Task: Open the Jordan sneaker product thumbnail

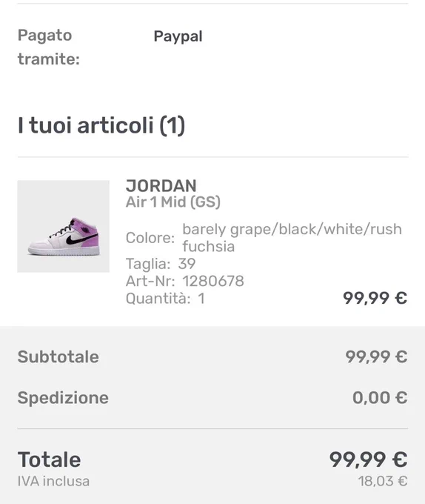Action: (63, 226)
